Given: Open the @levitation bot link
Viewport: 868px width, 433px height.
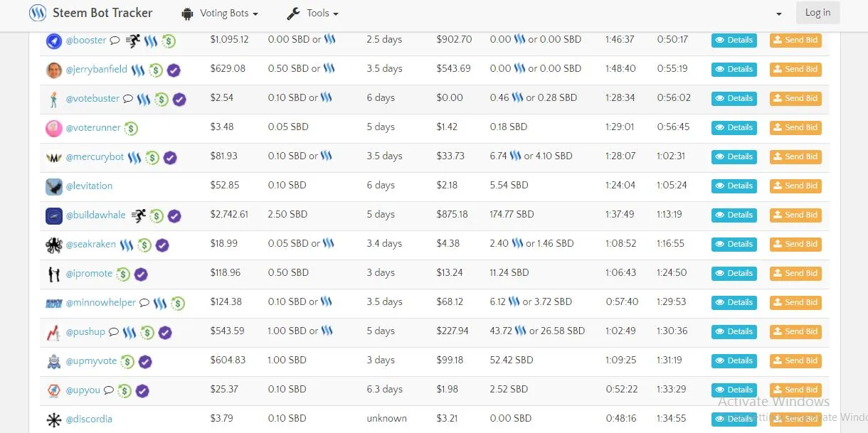Looking at the screenshot, I should 89,186.
